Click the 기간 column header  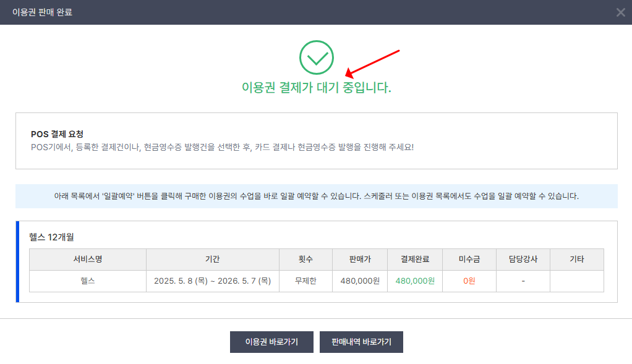pos(212,260)
